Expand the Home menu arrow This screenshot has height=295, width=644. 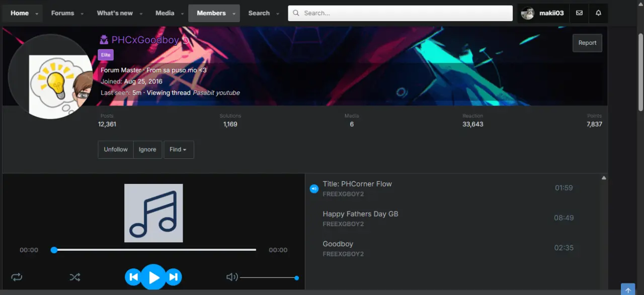coord(37,14)
